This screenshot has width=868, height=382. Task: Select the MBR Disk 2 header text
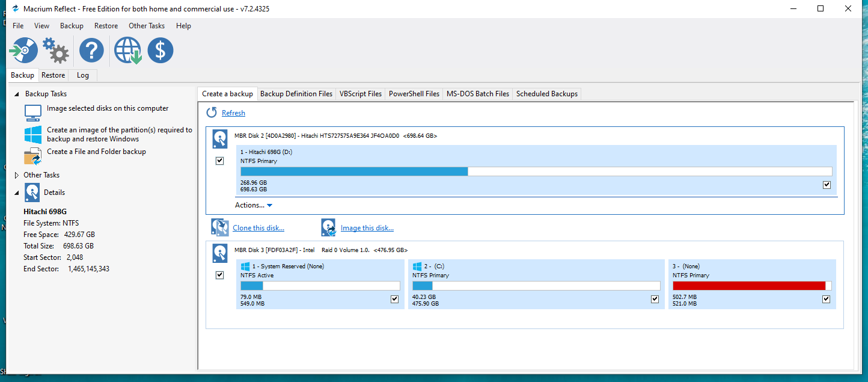(335, 136)
